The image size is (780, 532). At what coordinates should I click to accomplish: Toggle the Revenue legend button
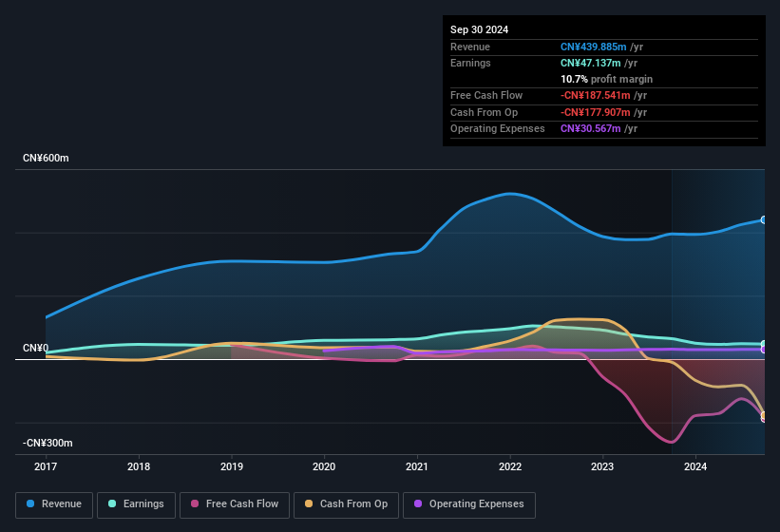pyautogui.click(x=54, y=504)
